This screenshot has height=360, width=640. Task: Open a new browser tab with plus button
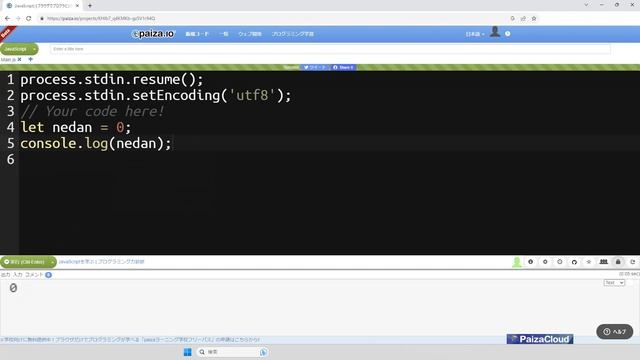click(x=90, y=6)
